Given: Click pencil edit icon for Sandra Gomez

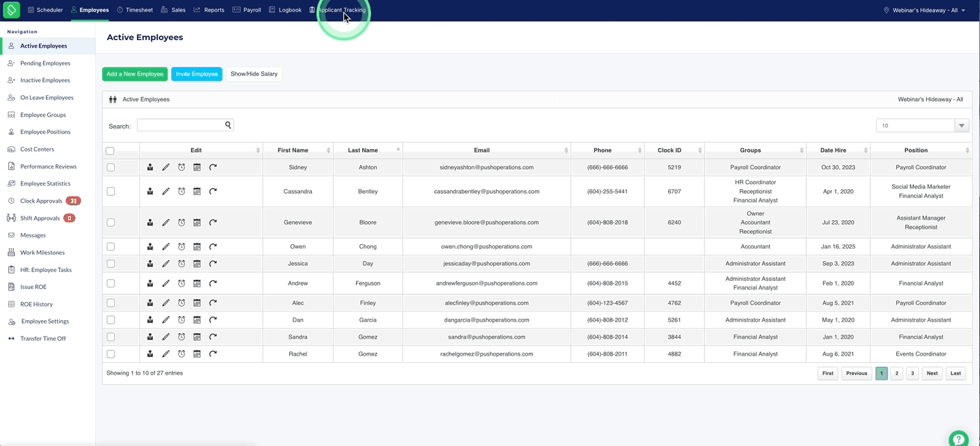Looking at the screenshot, I should (166, 337).
